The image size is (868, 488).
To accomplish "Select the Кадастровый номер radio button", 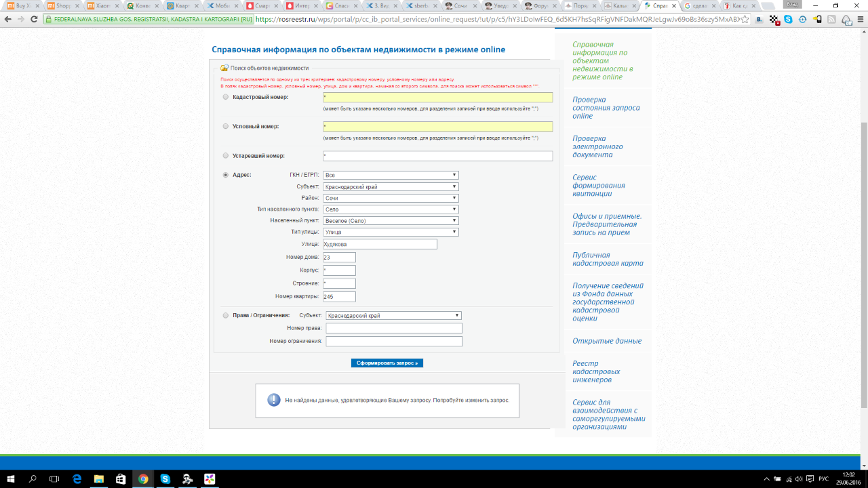I will (x=226, y=97).
